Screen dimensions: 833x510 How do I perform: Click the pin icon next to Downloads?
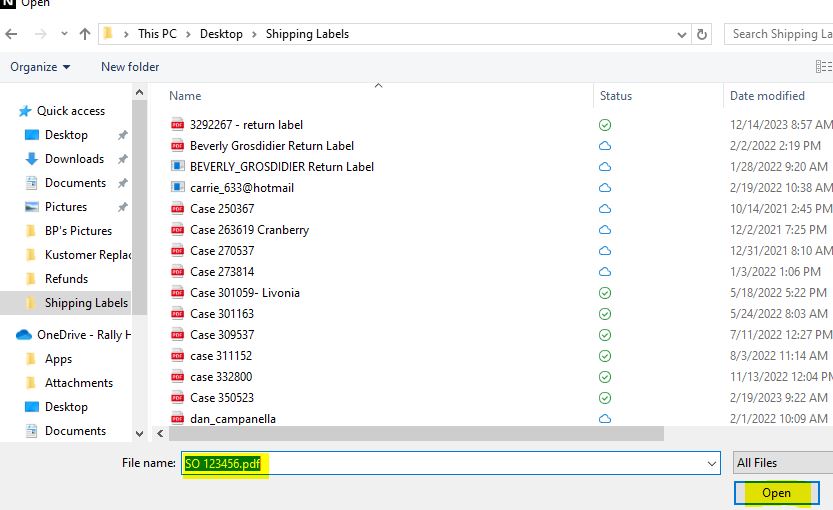(x=123, y=159)
